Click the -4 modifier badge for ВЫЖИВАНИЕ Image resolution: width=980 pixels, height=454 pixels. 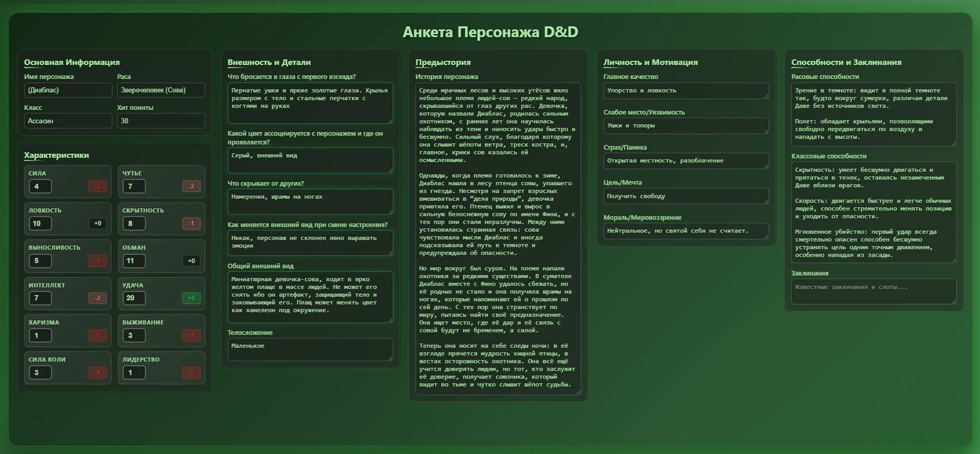pos(191,335)
